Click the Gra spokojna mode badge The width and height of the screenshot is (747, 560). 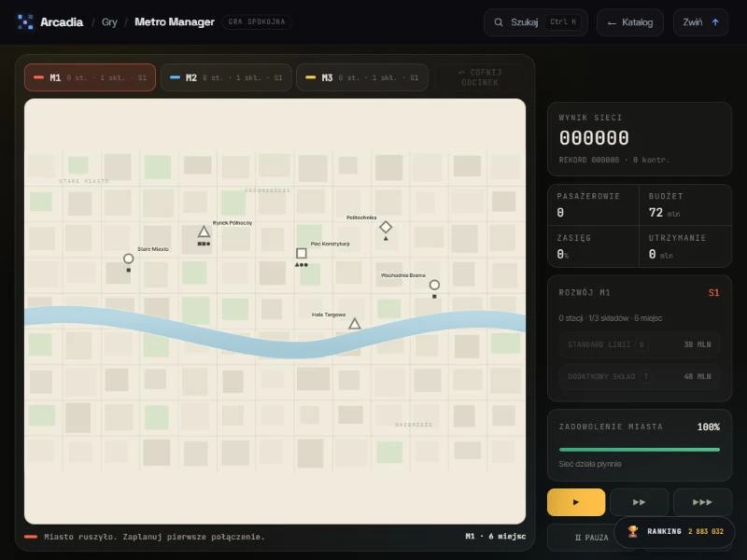click(x=256, y=21)
